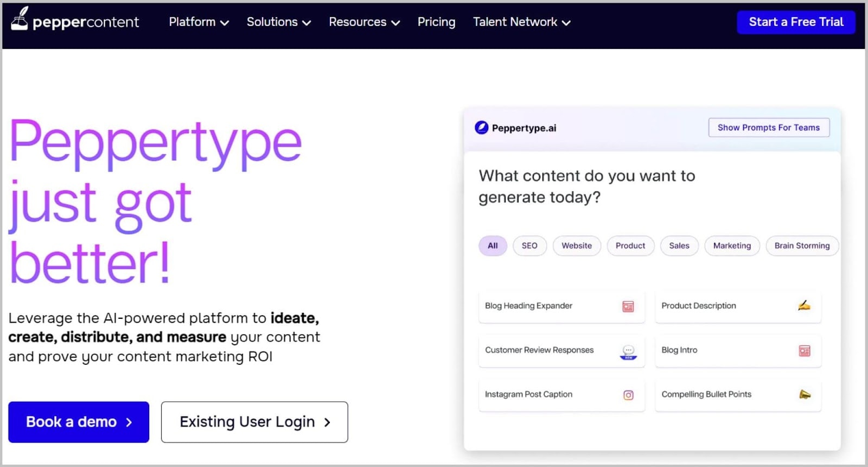
Task: Select the Brain Storming category filter
Action: 802,245
